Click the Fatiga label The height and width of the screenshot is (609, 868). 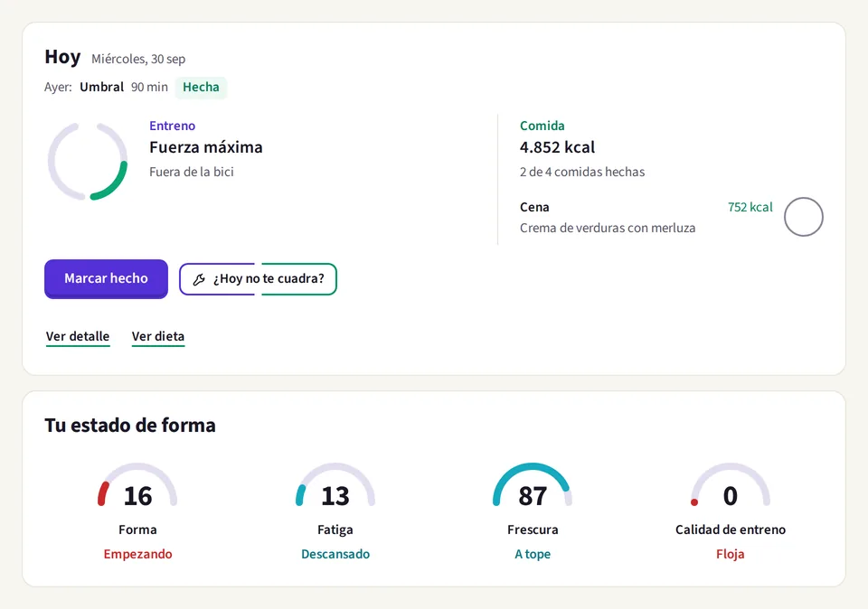[335, 529]
